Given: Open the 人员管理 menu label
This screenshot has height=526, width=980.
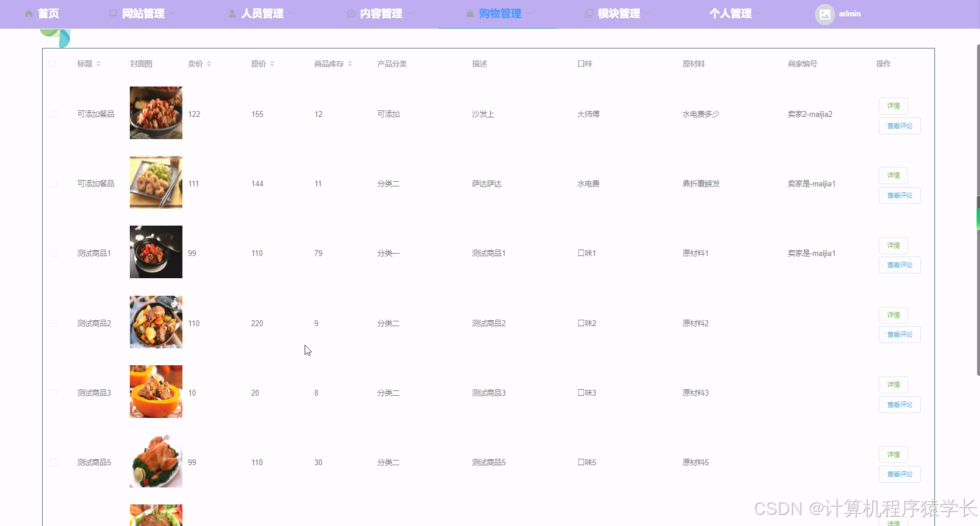Looking at the screenshot, I should coord(263,13).
